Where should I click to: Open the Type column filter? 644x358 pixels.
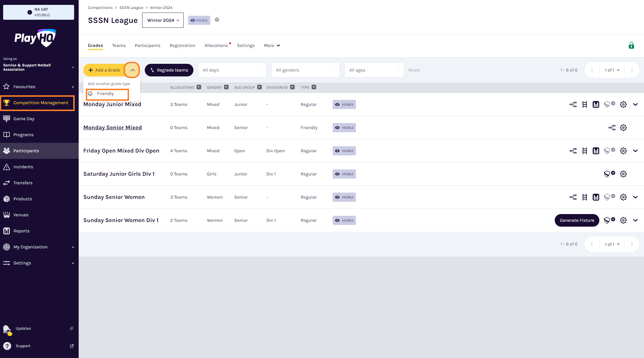(x=314, y=87)
